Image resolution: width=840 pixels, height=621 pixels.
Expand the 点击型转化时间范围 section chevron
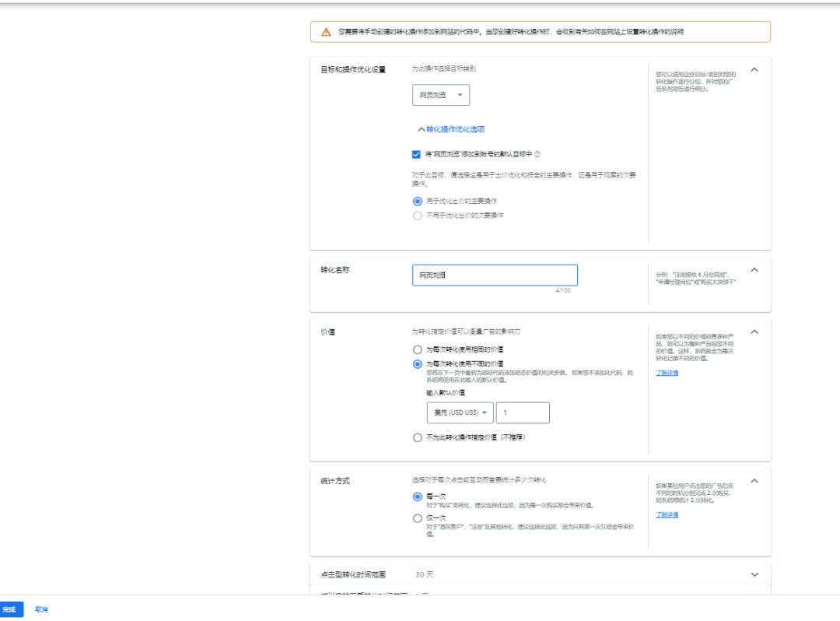tap(754, 575)
